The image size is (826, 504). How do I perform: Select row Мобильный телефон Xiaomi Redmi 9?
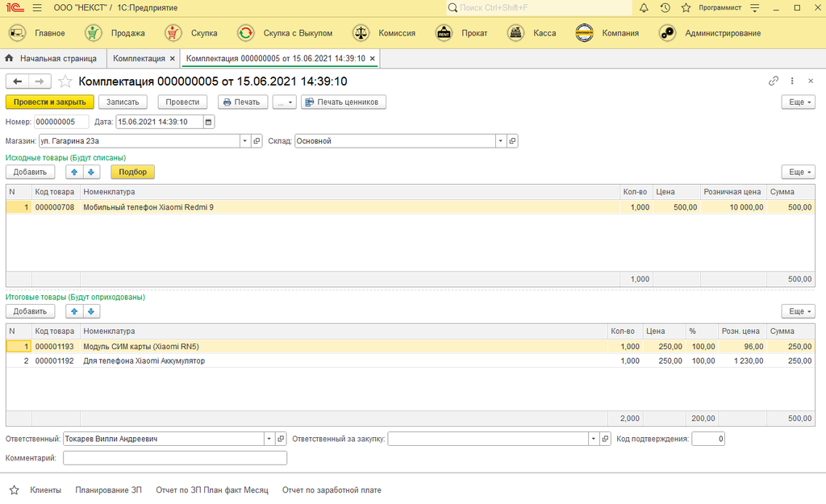pyautogui.click(x=410, y=207)
